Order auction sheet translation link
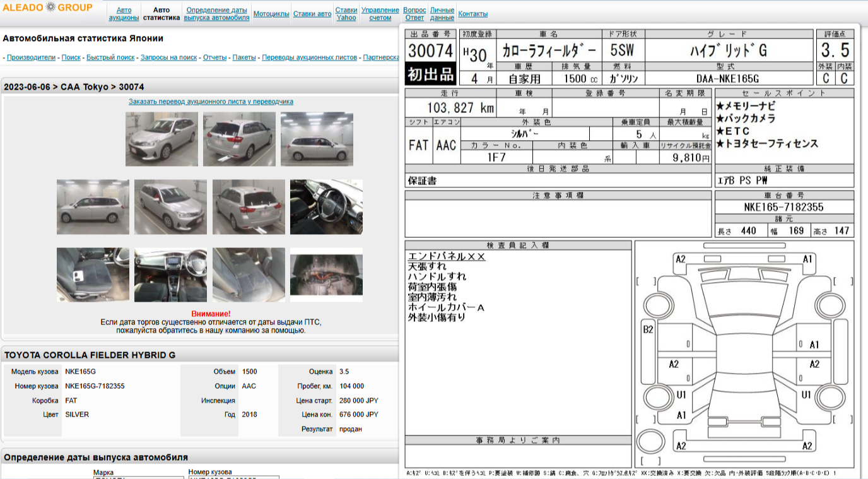 point(211,102)
